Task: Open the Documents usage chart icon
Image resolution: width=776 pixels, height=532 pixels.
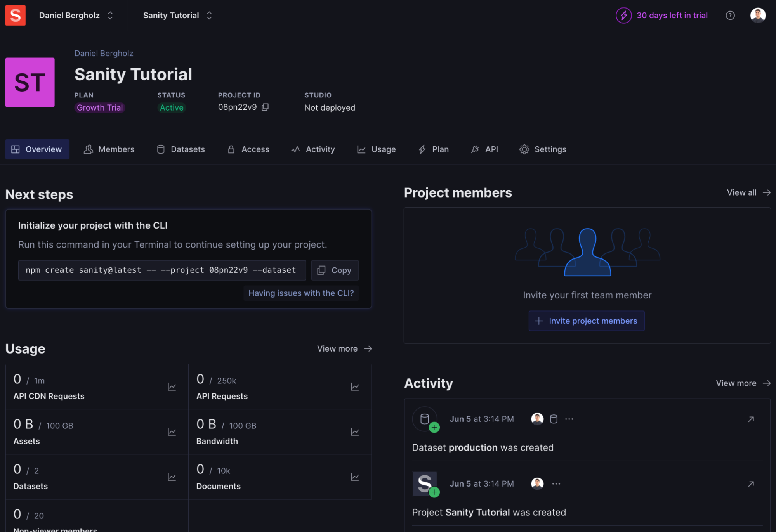Action: click(x=354, y=477)
